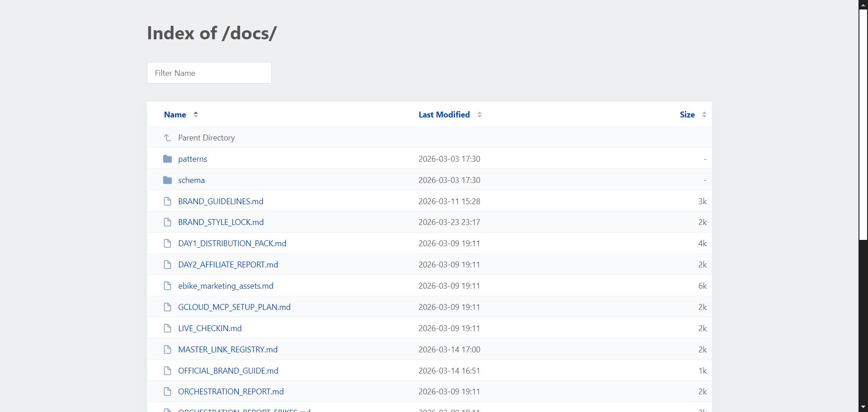The image size is (868, 412).
Task: Toggle sort arrows next to Size
Action: pyautogui.click(x=704, y=115)
